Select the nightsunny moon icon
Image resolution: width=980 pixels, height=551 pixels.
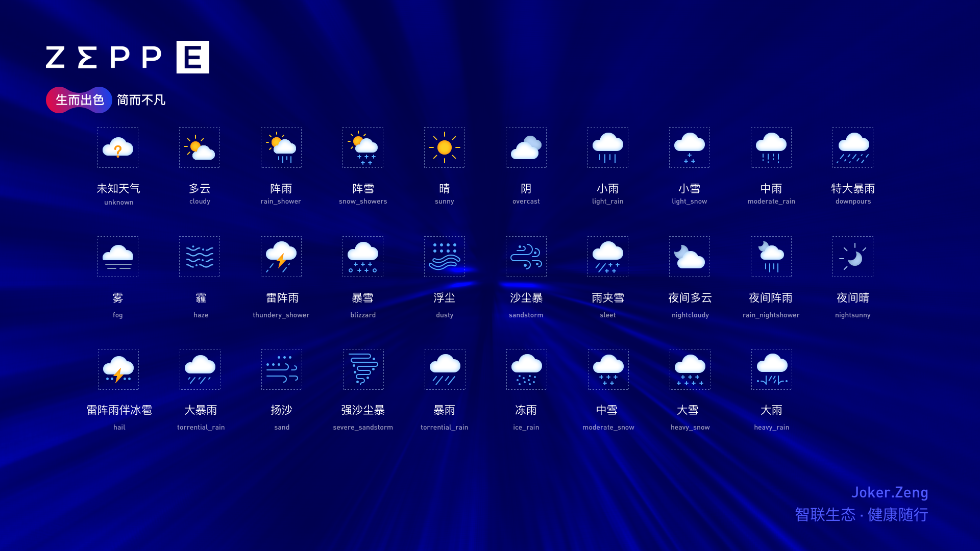pos(853,257)
